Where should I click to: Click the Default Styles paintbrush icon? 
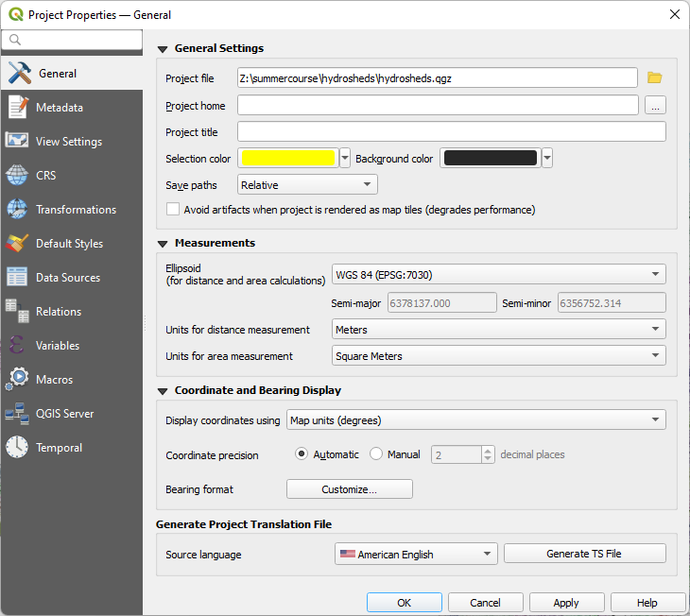pos(17,243)
